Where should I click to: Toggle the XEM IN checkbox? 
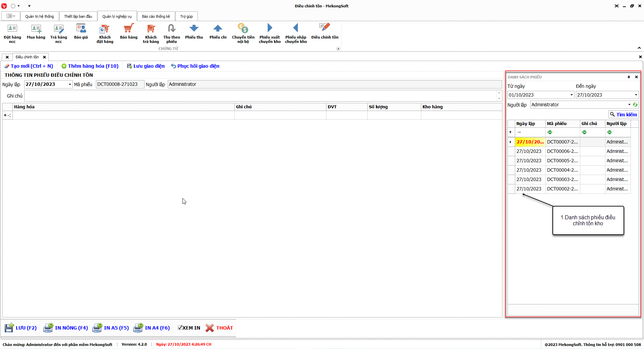click(180, 328)
